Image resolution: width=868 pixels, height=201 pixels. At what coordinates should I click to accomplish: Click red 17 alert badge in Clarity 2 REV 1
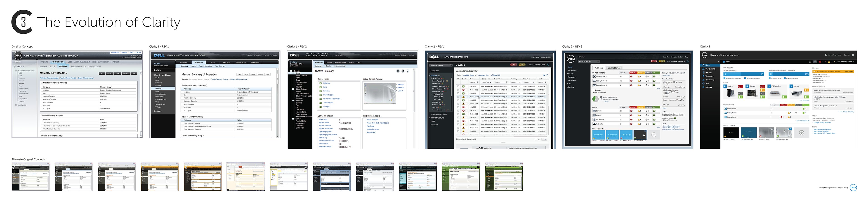point(514,65)
